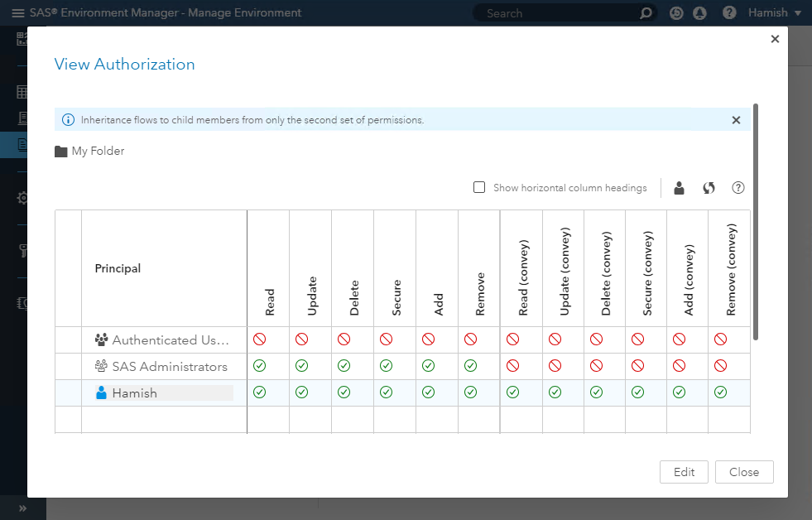Select the SAS Administrators principal row
This screenshot has height=520, width=812.
click(169, 366)
